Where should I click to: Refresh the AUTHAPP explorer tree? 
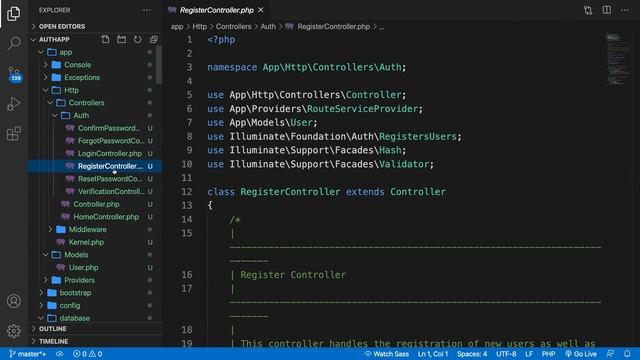(138, 39)
